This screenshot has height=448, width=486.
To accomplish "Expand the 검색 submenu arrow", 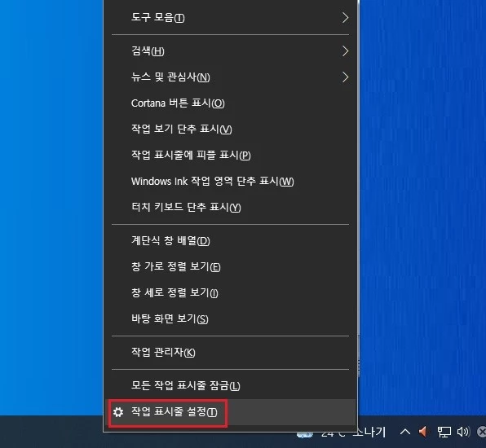I will click(345, 51).
